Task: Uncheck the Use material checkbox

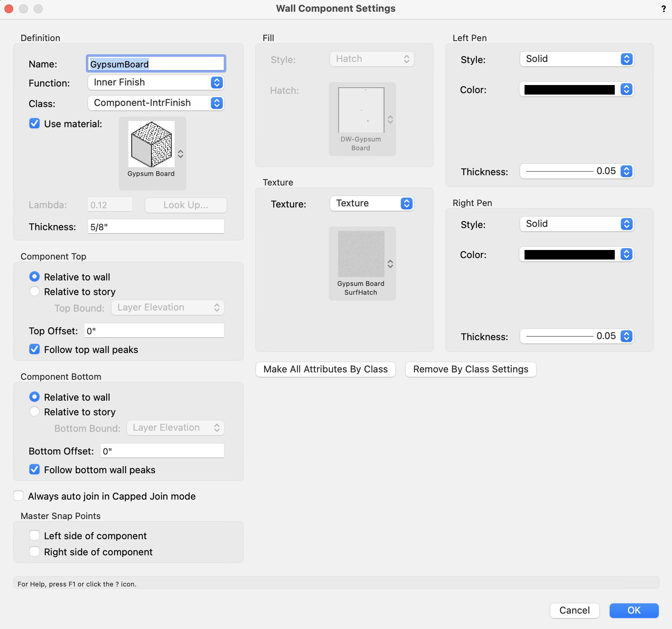Action: click(x=34, y=124)
